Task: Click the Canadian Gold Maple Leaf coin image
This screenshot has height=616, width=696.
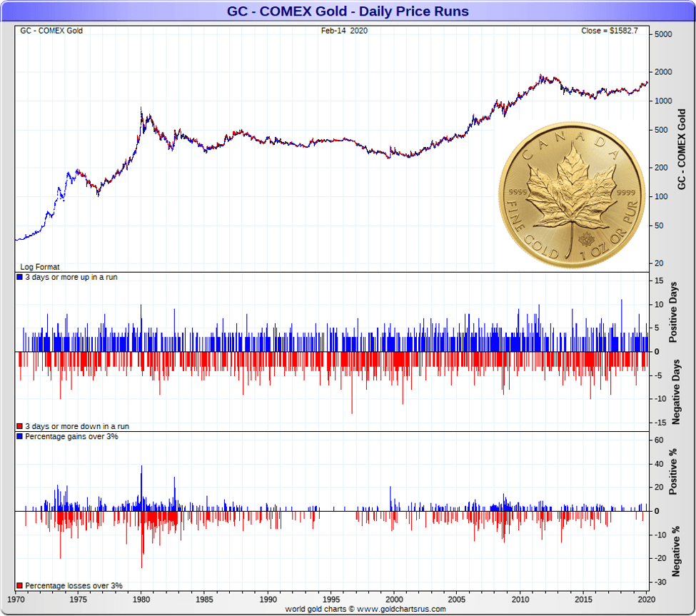Action: [x=572, y=196]
